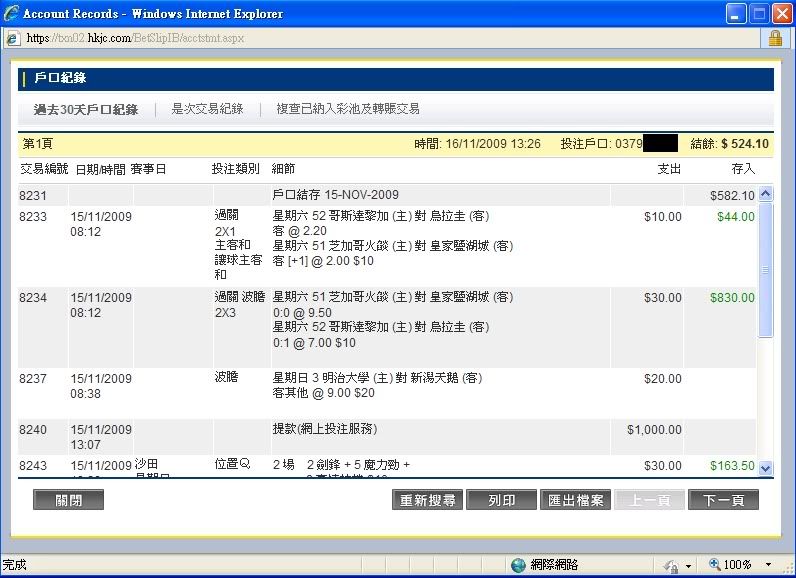This screenshot has height=578, width=796.
Task: Click the globe Internet zone icon
Action: (x=518, y=565)
